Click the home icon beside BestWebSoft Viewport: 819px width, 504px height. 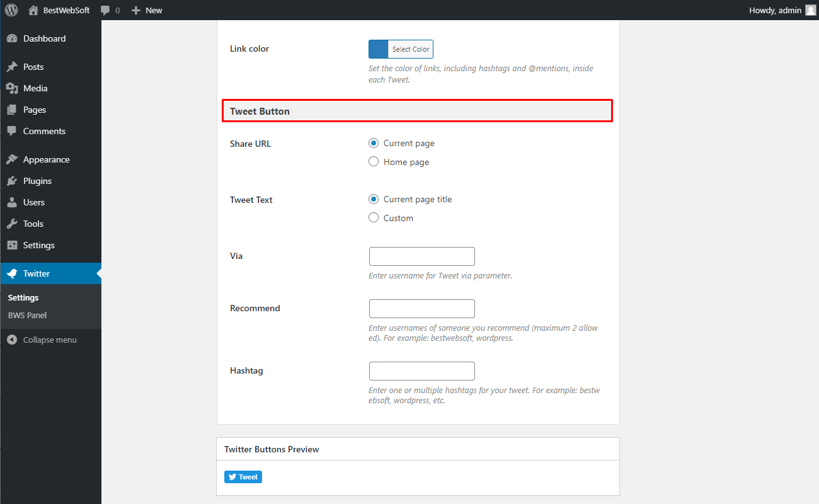[x=33, y=10]
